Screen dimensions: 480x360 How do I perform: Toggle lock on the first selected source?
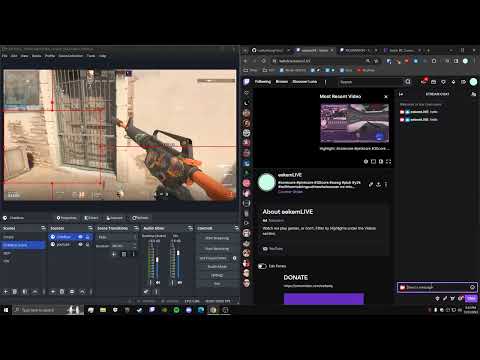[x=88, y=237]
